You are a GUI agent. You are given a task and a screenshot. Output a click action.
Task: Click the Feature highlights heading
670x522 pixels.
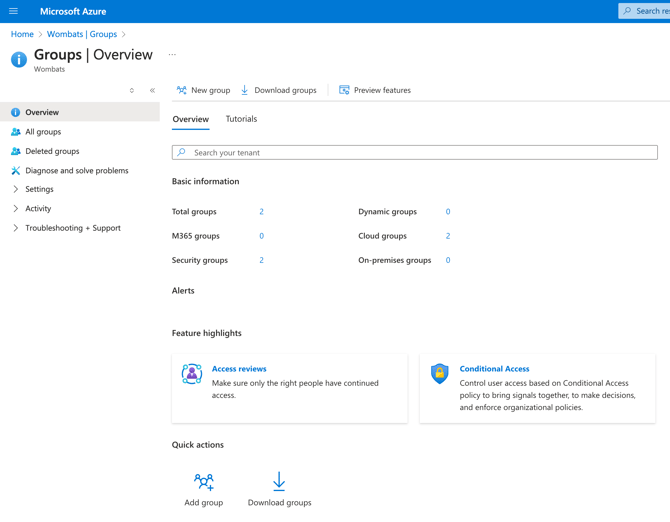pyautogui.click(x=206, y=333)
